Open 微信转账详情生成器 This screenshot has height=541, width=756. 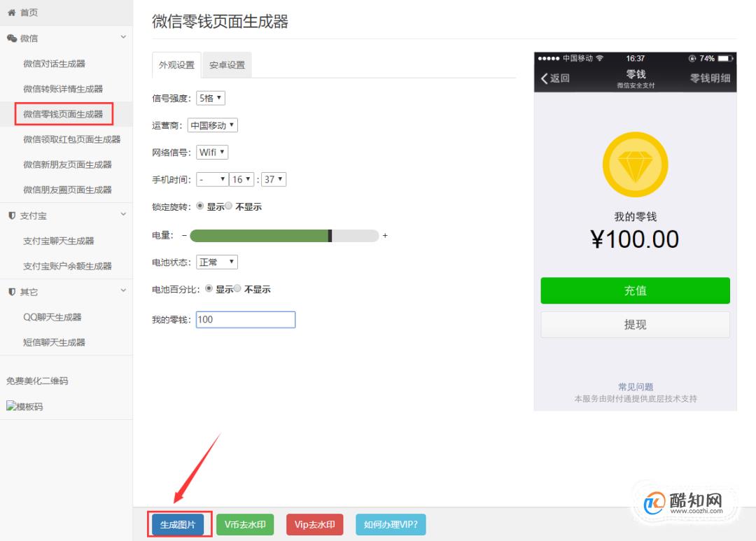[x=63, y=89]
